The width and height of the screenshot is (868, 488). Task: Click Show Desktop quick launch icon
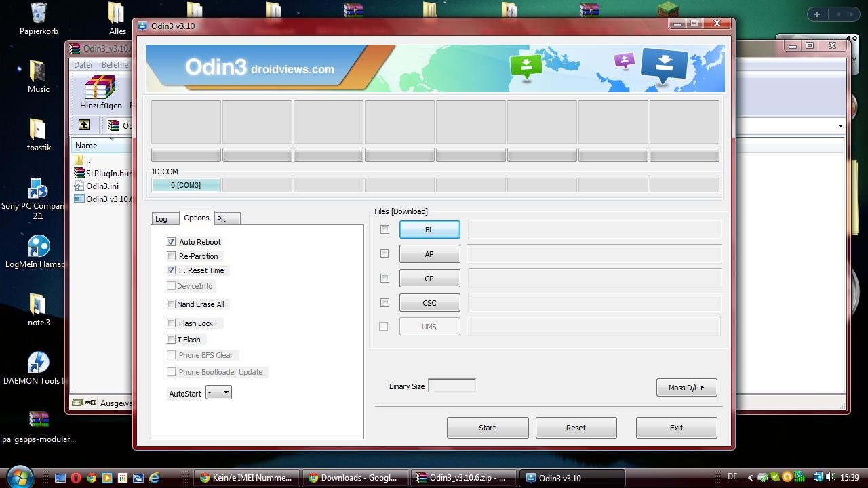(60, 478)
